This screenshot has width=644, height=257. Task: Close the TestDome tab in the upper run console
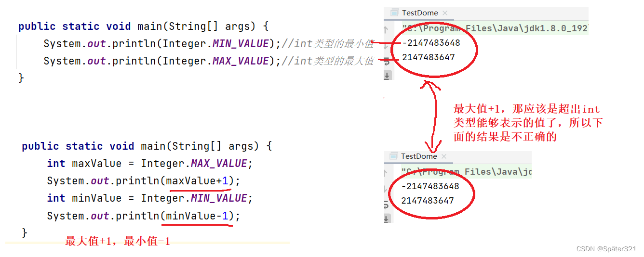445,13
